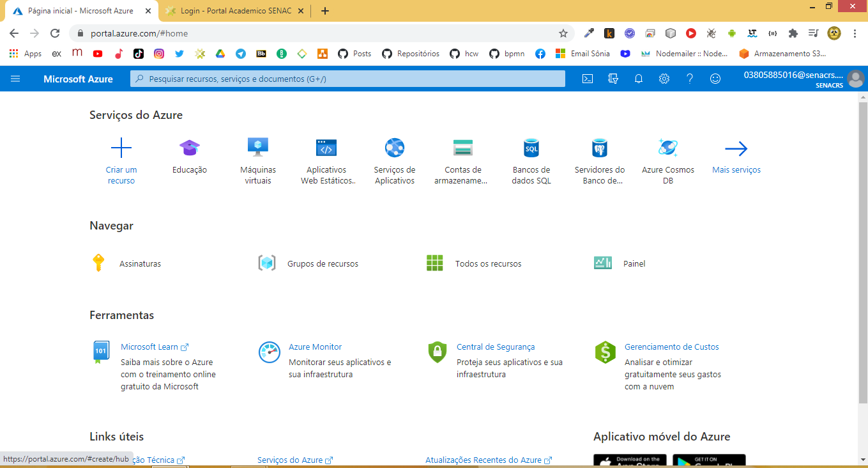Open the Apps bookmark shortcut

coord(26,54)
